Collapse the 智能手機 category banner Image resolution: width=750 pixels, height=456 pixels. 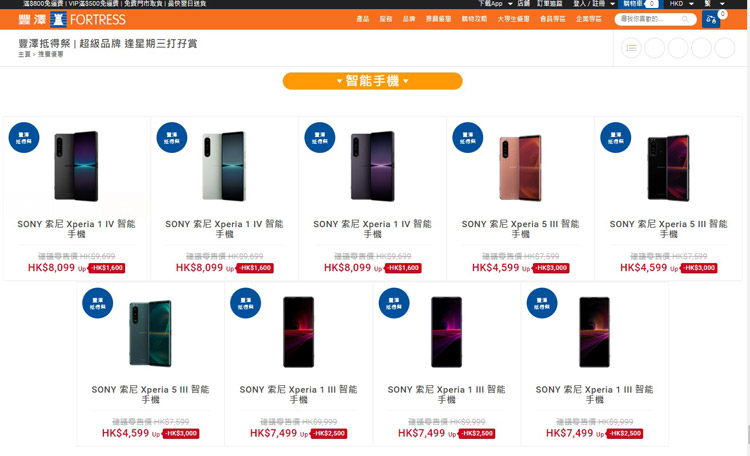tap(373, 81)
